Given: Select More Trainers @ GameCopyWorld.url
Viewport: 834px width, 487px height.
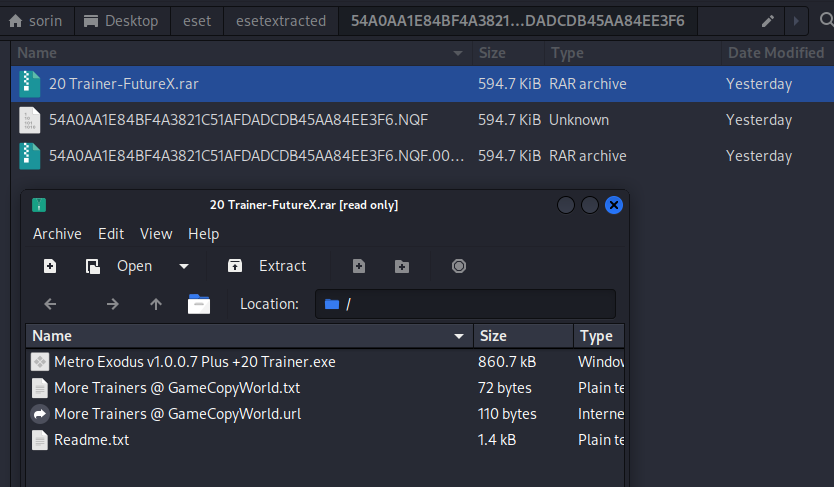Looking at the screenshot, I should (x=325, y=414).
